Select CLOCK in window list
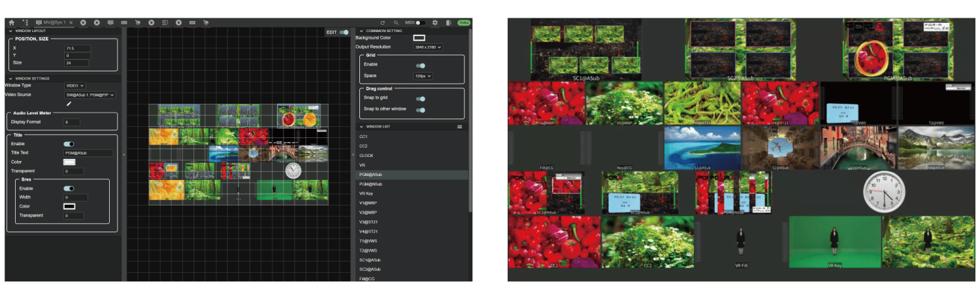Image resolution: width=980 pixels, height=299 pixels. point(412,156)
